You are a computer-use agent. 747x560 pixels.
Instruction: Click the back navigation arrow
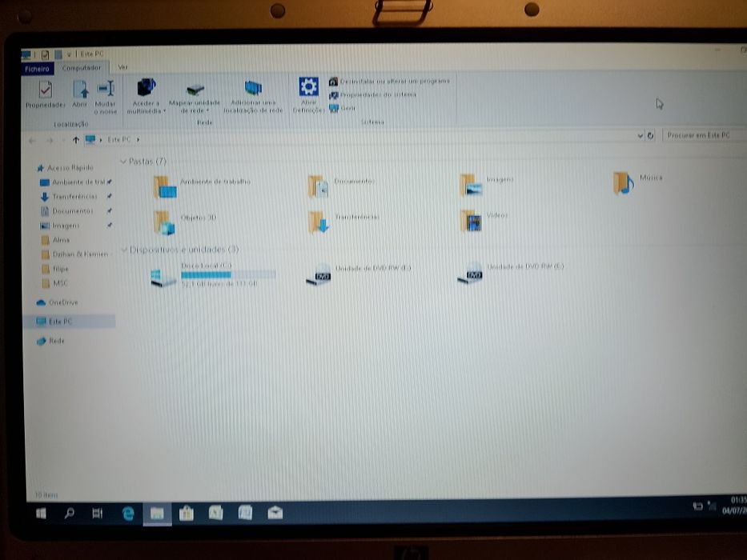point(32,141)
